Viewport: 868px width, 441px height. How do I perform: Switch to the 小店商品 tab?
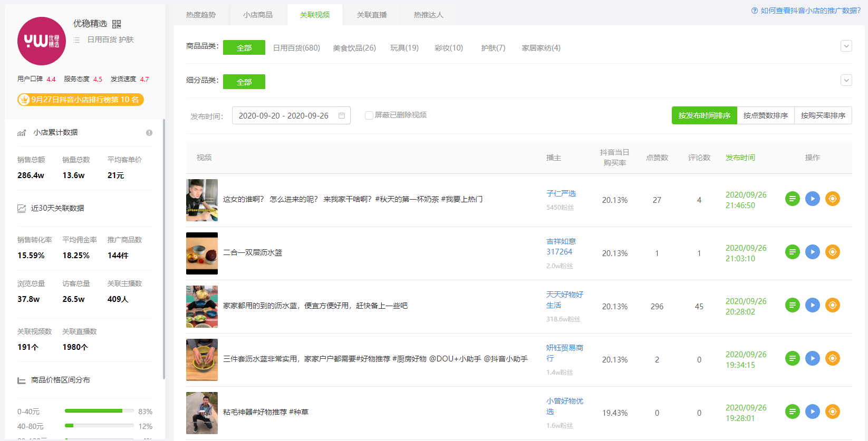258,15
